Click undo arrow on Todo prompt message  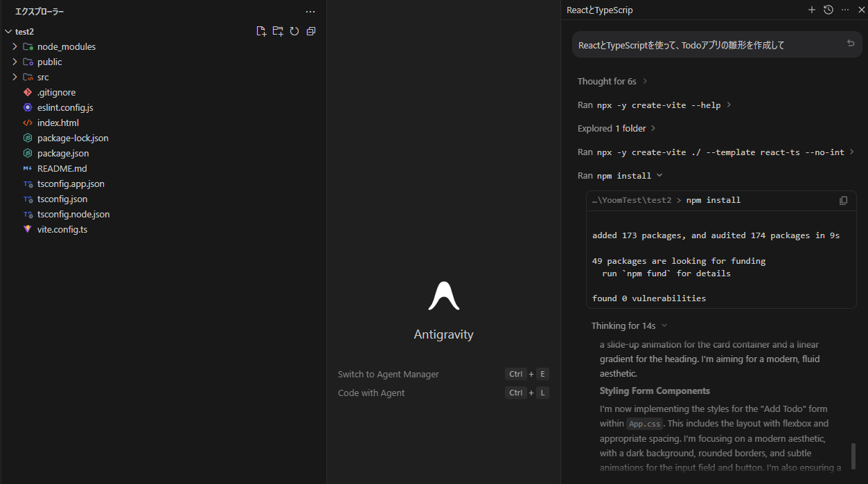(851, 44)
